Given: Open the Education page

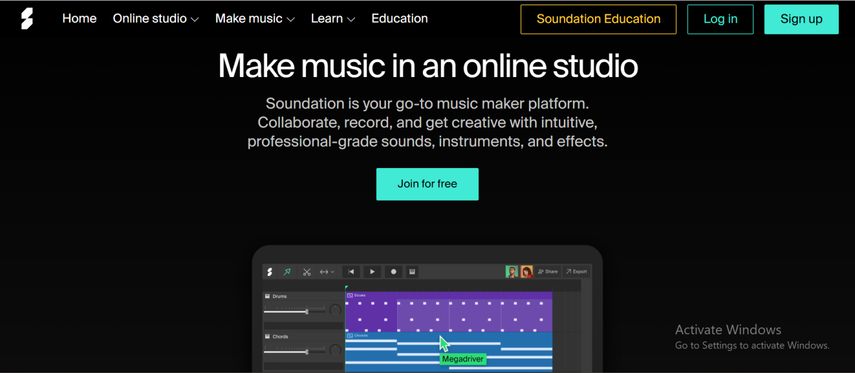Looking at the screenshot, I should 400,19.
